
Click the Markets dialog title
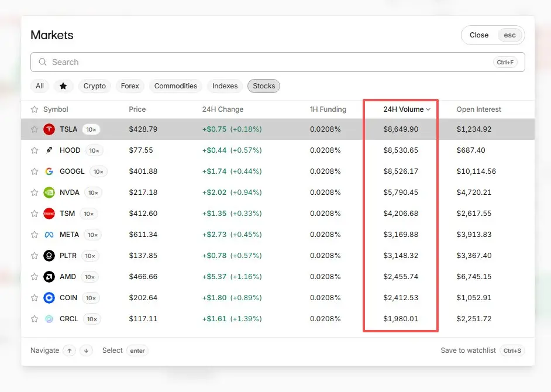(x=52, y=35)
